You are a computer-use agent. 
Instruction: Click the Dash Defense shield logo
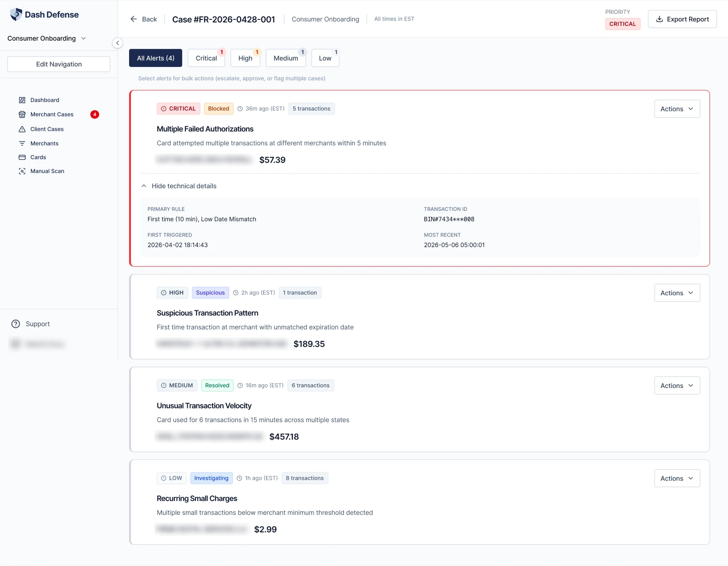click(16, 15)
